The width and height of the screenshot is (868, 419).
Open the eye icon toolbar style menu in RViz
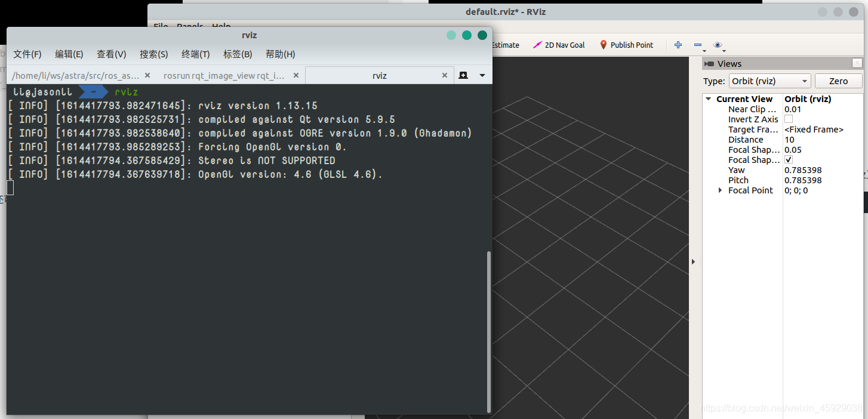click(718, 45)
